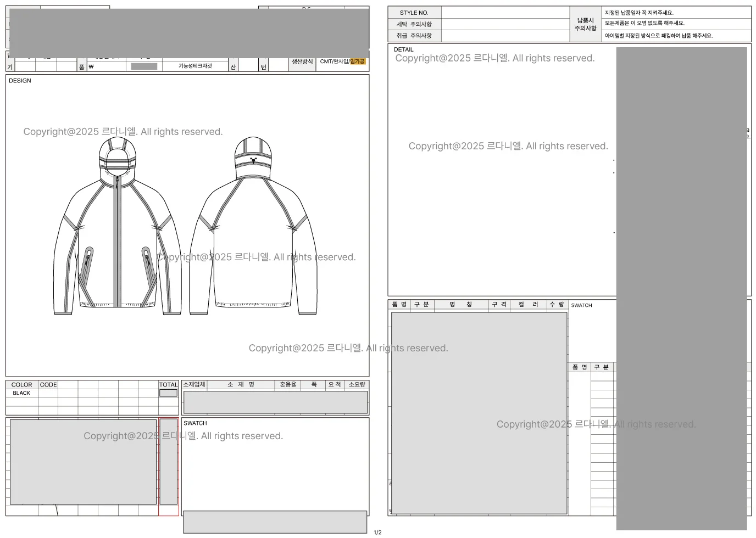756x538 pixels.
Task: Select the BLACK color row
Action: click(21, 393)
